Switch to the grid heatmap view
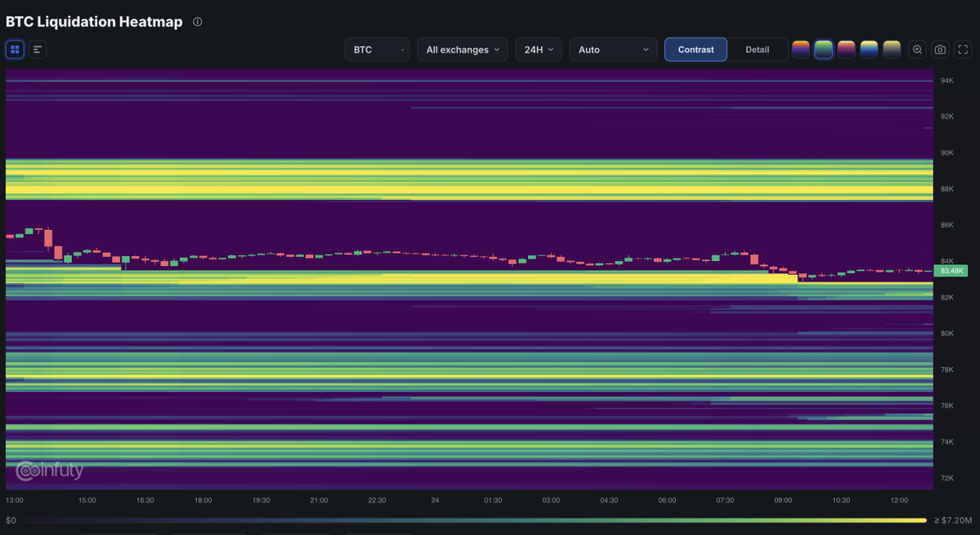The height and width of the screenshot is (535, 980). pos(15,49)
